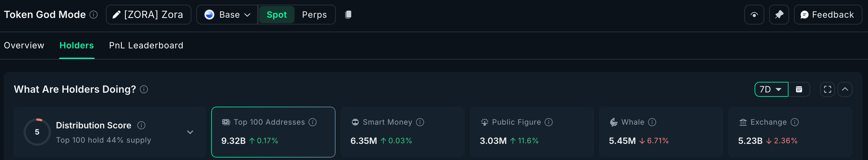This screenshot has width=868, height=160.
Task: Click info icon beside What Are Holders Doing
Action: coord(144,89)
